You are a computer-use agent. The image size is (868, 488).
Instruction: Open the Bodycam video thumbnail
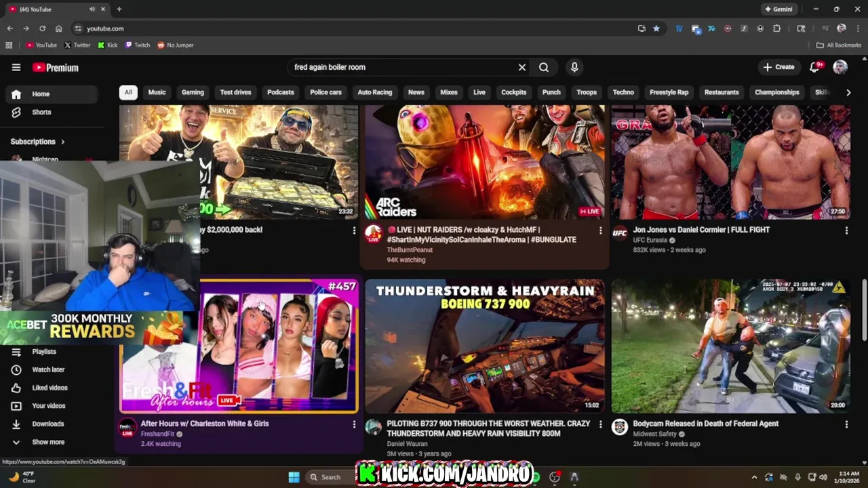click(x=731, y=346)
